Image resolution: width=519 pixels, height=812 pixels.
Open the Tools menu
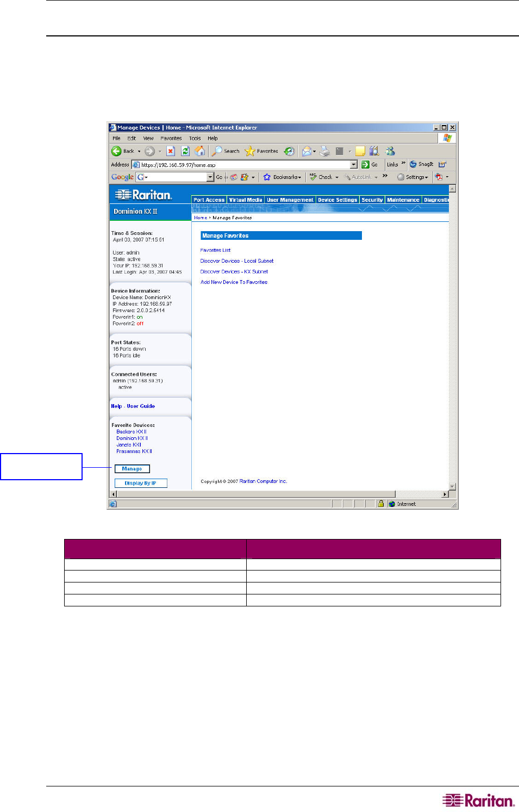[195, 139]
